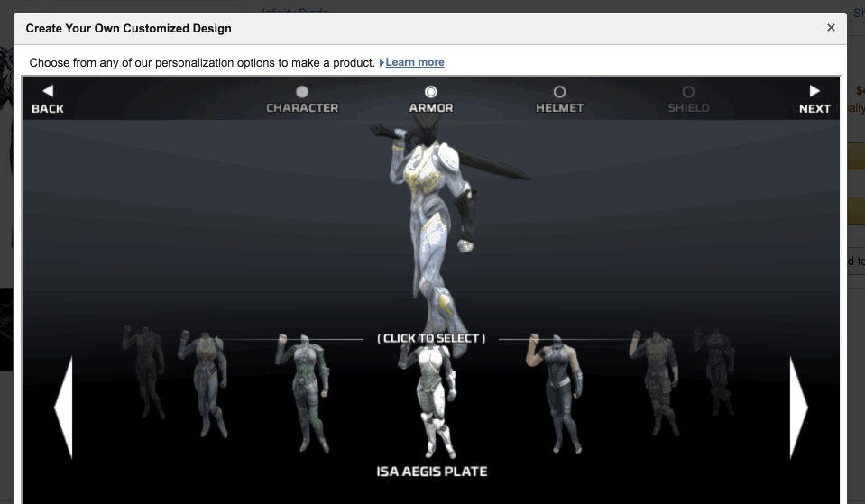This screenshot has width=865, height=504.
Task: Open the SHIELD tab label
Action: point(688,108)
